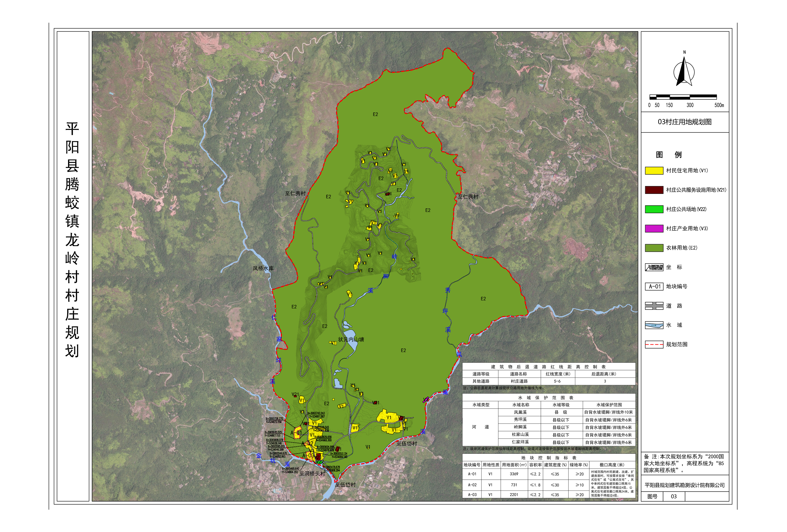
Task: Click the legend label 规划范围
Action: [x=677, y=344]
